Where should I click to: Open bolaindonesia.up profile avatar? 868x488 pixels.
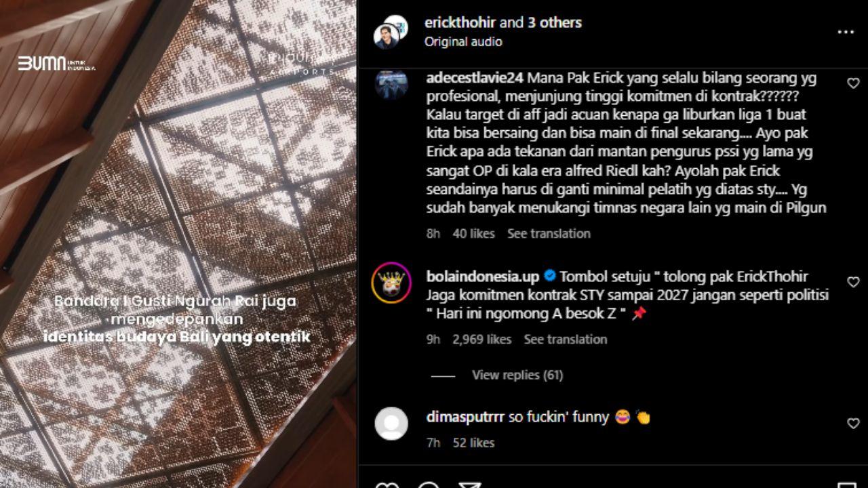391,283
